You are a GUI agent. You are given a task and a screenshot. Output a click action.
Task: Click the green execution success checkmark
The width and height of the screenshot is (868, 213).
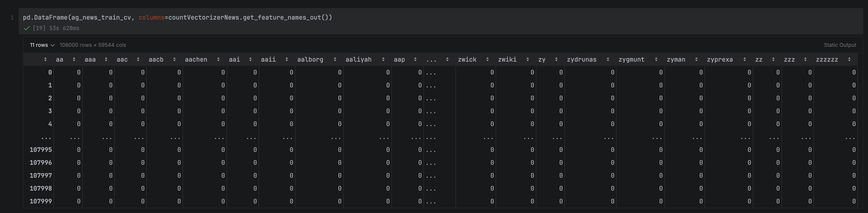[27, 28]
